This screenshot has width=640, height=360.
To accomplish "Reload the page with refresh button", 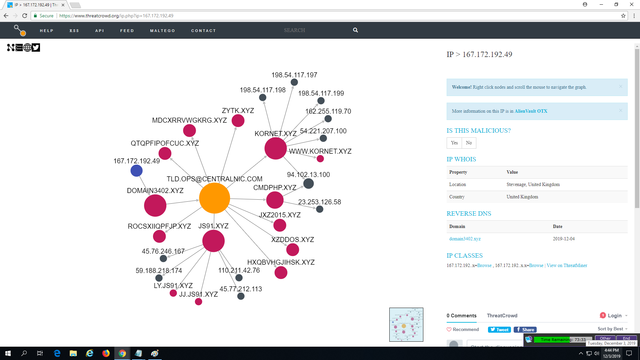I will pos(24,16).
